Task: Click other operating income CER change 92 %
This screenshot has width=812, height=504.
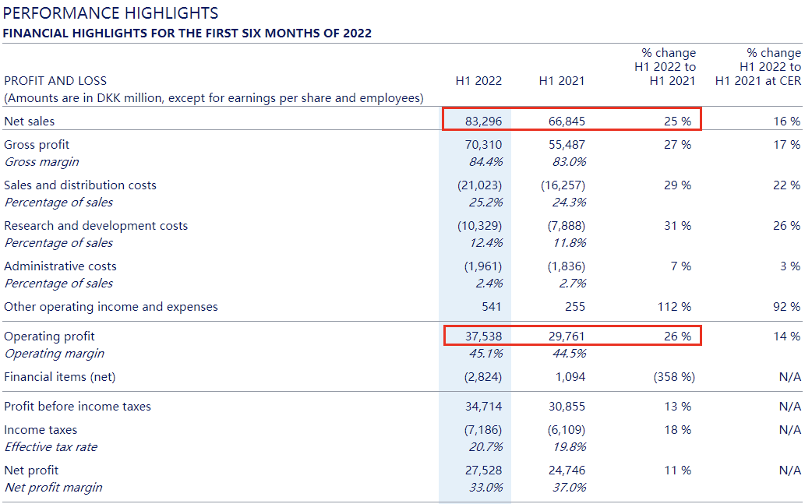Action: [786, 307]
